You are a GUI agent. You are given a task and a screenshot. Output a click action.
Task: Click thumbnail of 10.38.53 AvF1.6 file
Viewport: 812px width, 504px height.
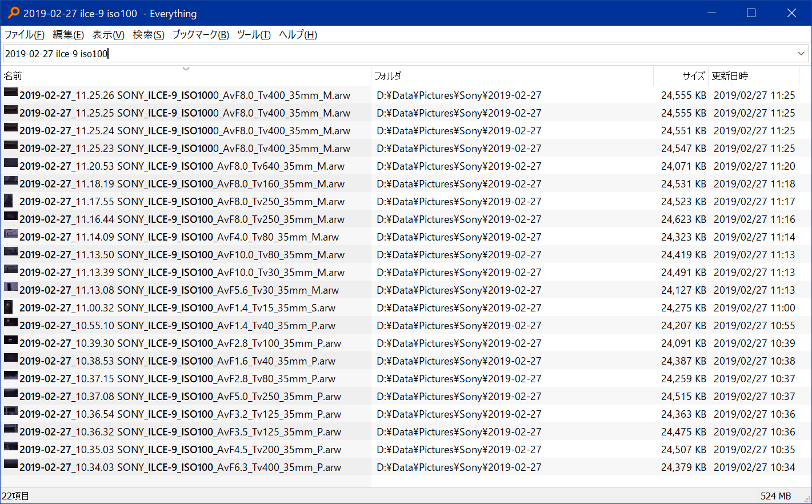pyautogui.click(x=10, y=358)
